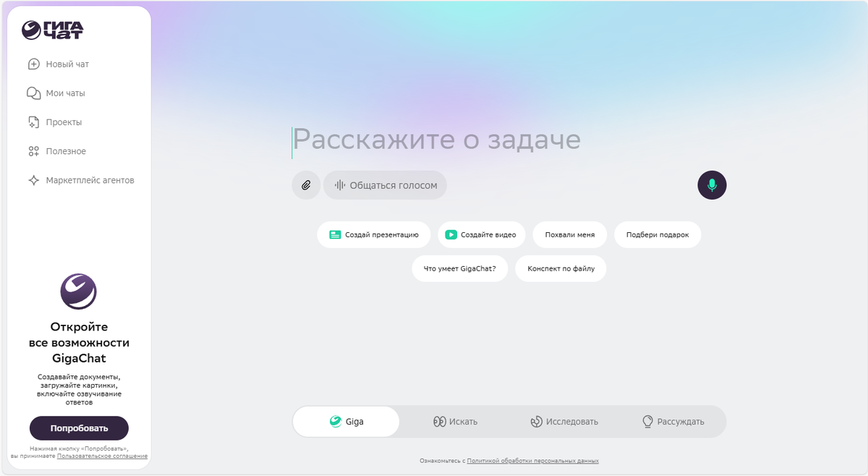Screen dimensions: 868x476
Task: Start voice chat with Общаться голосом
Action: click(x=385, y=185)
